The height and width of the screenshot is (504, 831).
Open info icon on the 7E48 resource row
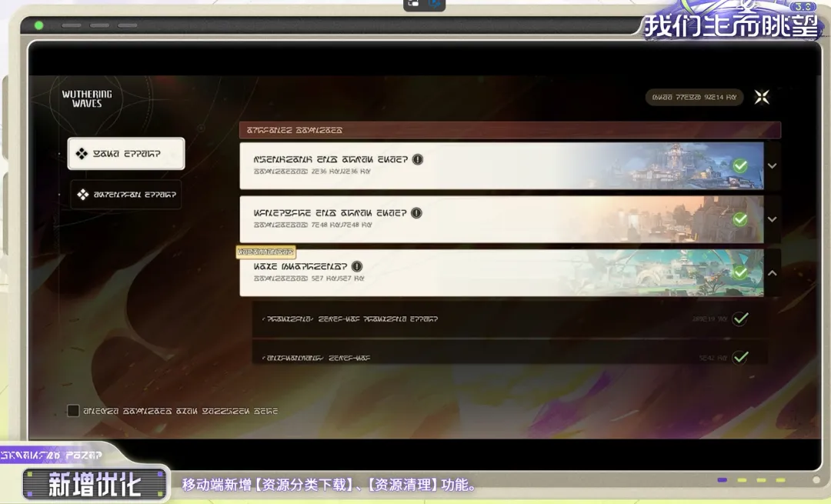tap(416, 213)
